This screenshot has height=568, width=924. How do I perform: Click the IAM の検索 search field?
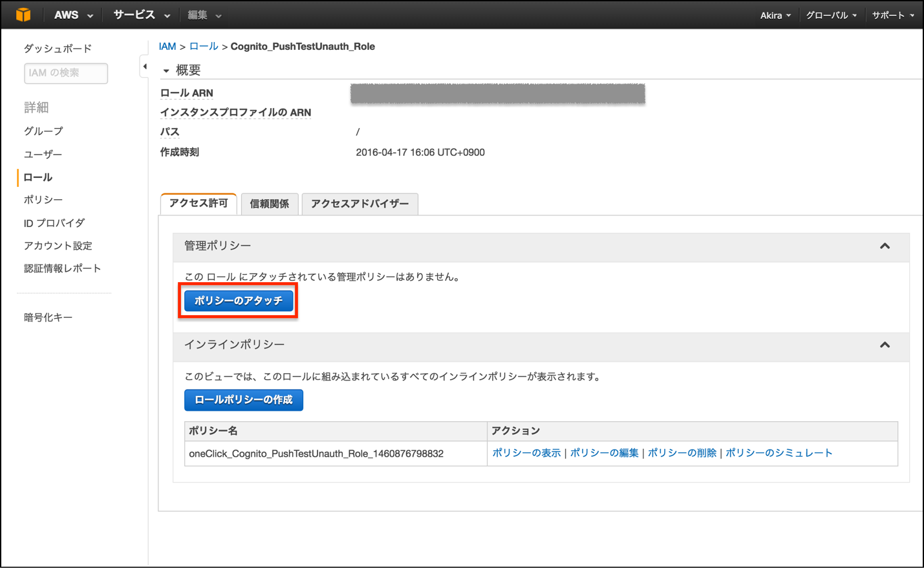[65, 73]
